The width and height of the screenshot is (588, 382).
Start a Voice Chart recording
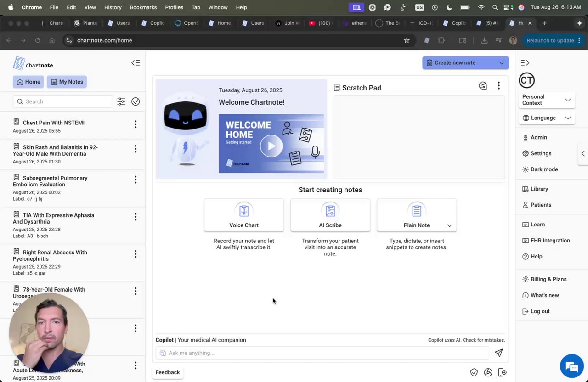point(244,215)
